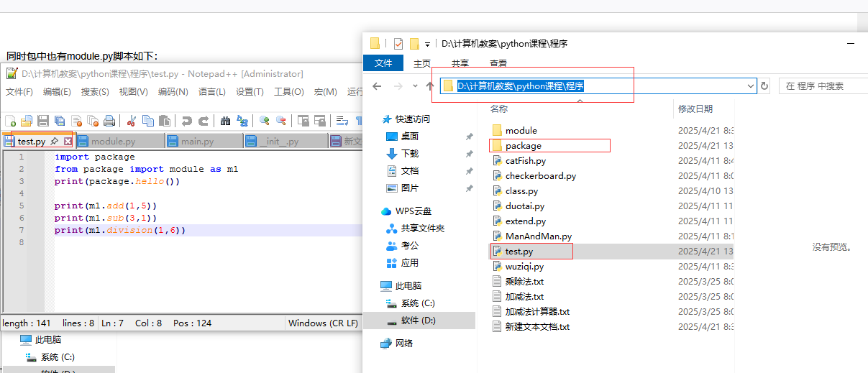
Task: Click Windows (CR LF) in Notepad++ status bar
Action: (x=323, y=323)
